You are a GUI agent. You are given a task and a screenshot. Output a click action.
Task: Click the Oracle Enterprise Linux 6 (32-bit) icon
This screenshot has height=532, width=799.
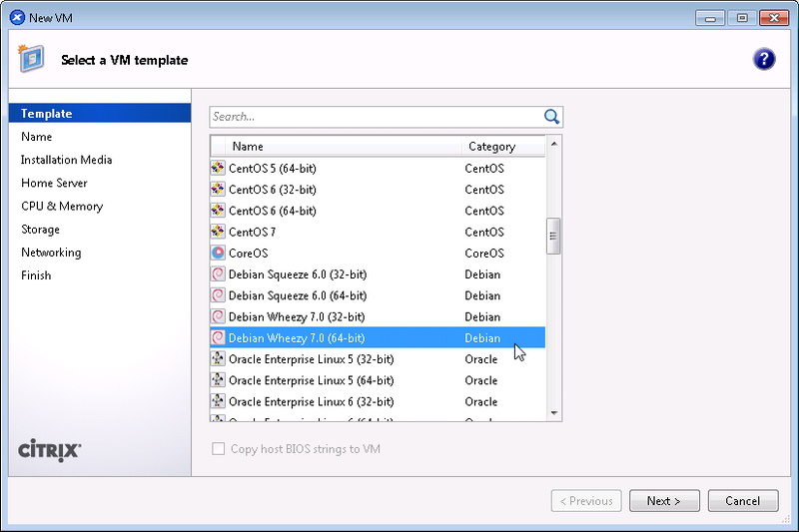tap(218, 401)
